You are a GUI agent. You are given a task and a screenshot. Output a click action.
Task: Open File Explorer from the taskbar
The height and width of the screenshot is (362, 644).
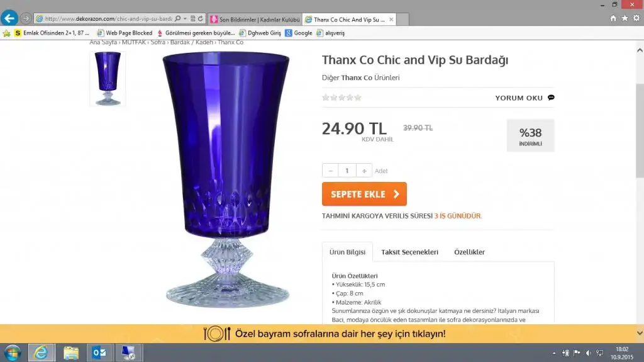pos(71,353)
